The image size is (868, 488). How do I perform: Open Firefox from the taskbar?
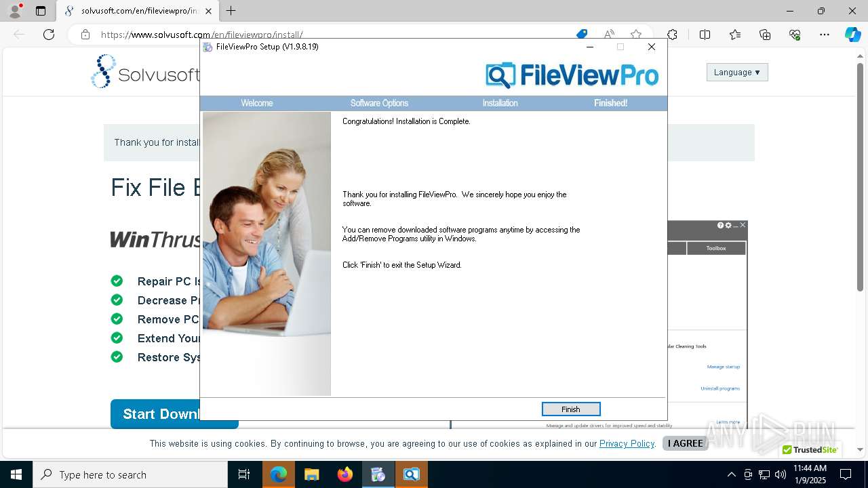pos(345,474)
